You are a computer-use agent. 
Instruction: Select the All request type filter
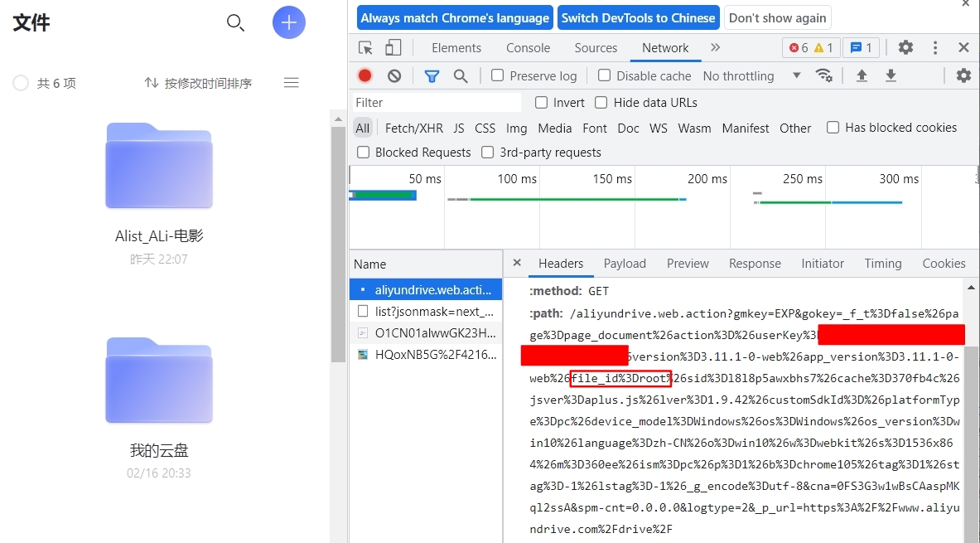tap(363, 128)
